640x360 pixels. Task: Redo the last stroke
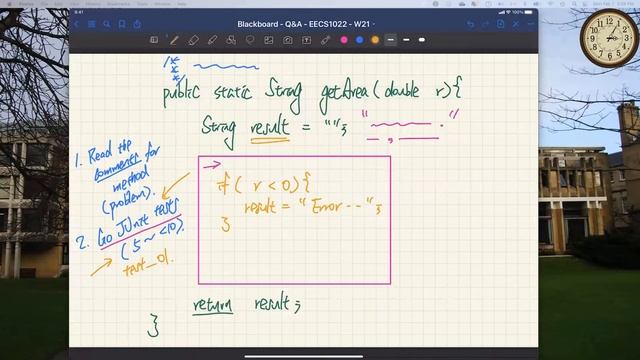486,24
